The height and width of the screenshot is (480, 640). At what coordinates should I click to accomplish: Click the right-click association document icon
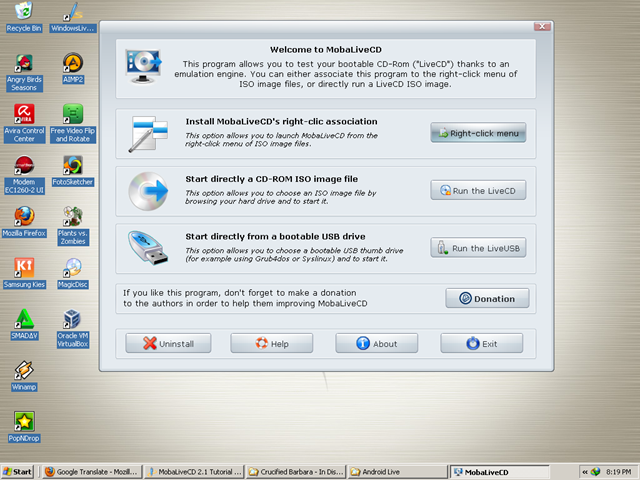[x=148, y=134]
